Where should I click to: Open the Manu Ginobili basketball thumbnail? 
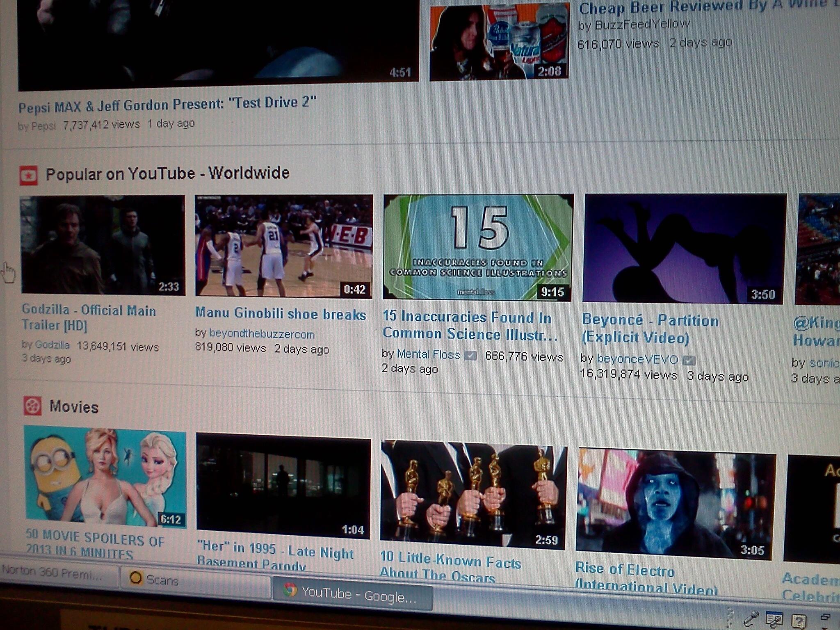(x=284, y=246)
